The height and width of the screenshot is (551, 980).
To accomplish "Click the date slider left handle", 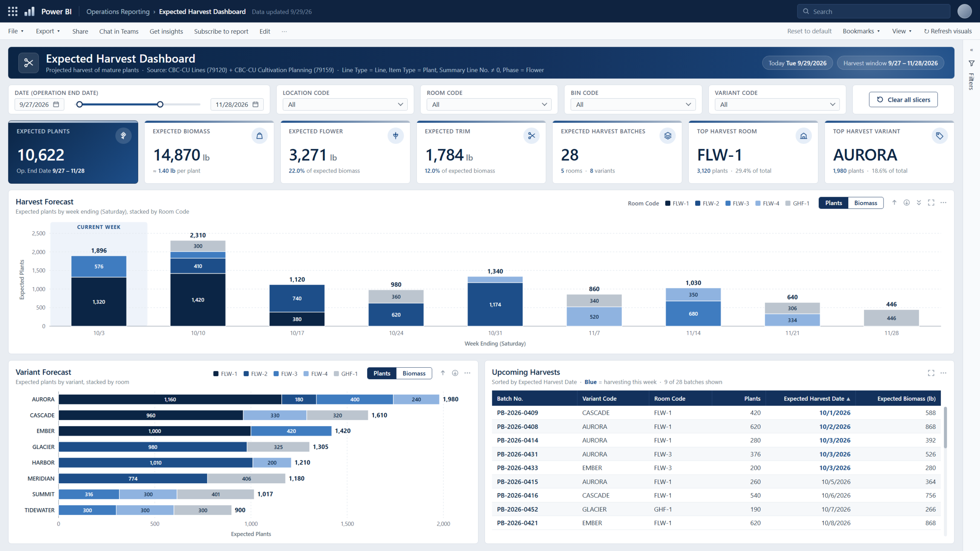I will pos(79,104).
